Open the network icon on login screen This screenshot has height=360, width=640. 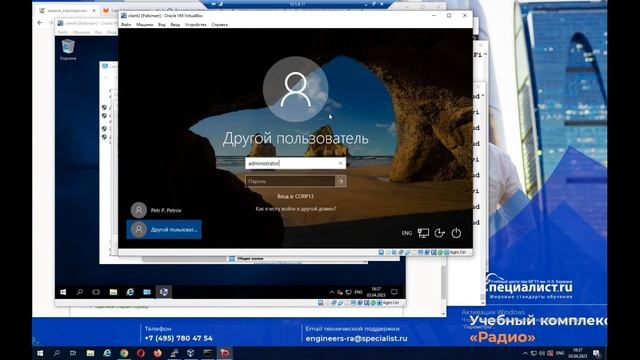[x=423, y=233]
